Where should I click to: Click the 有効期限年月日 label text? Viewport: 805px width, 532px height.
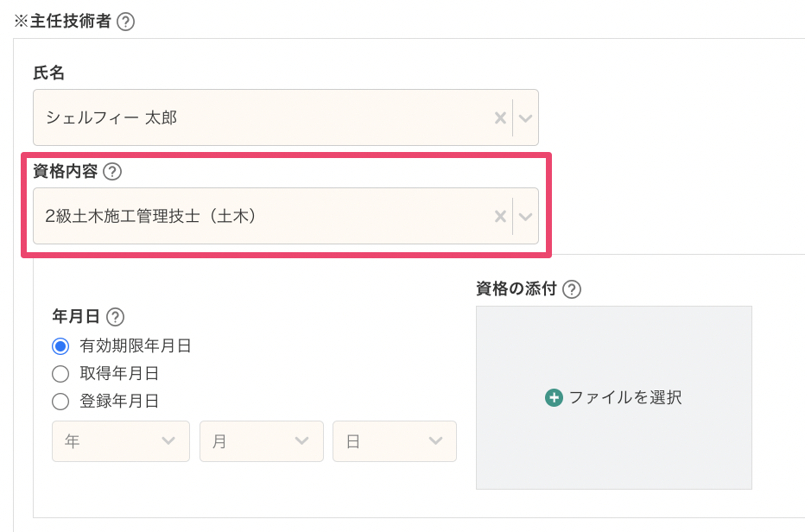(136, 346)
